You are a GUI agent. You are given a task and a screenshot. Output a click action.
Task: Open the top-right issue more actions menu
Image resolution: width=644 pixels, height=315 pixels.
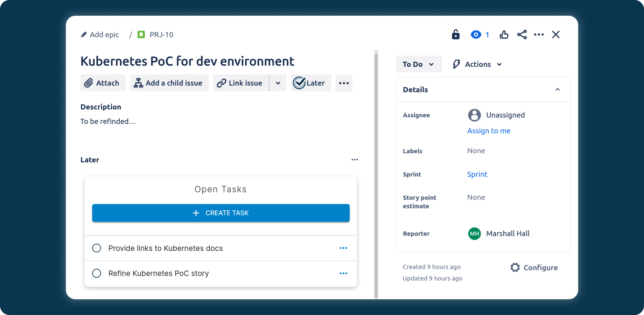tap(539, 35)
